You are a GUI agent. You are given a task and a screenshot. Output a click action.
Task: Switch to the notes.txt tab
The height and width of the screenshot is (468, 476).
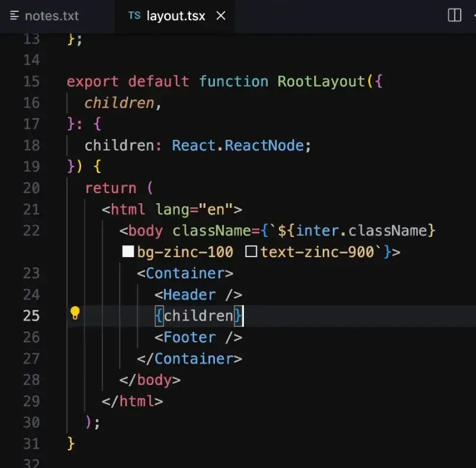click(51, 16)
